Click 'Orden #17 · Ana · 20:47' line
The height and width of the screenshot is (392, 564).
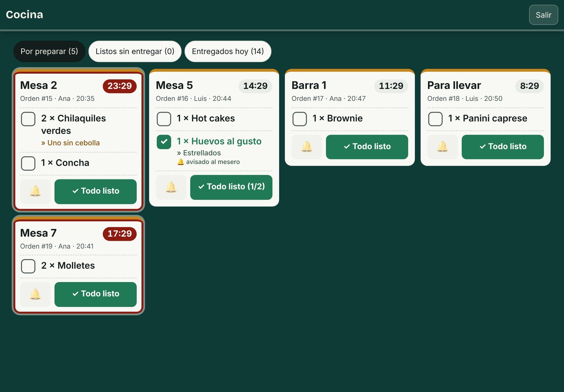329,99
